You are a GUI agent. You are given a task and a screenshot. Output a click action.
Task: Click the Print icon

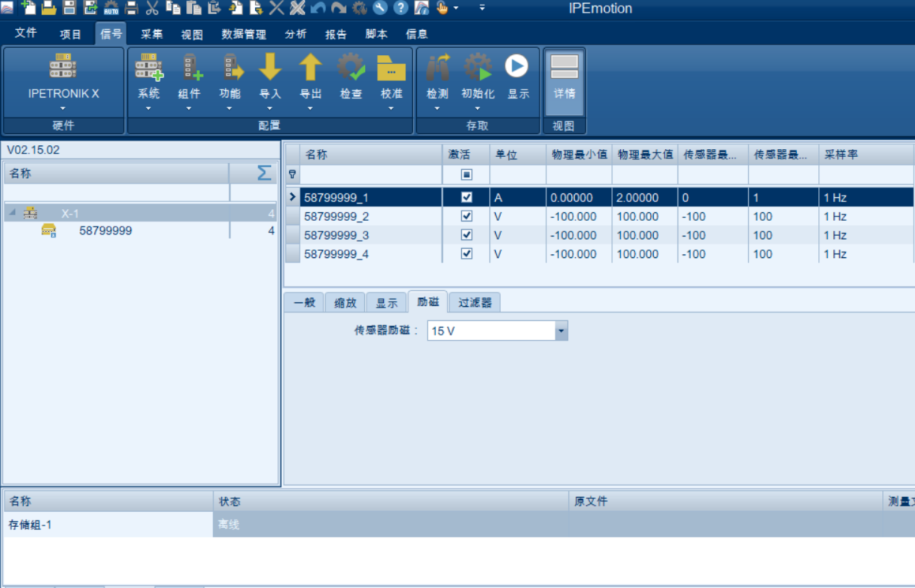tap(132, 8)
